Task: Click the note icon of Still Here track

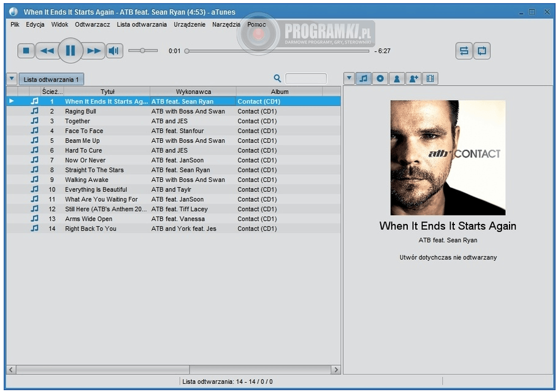Action: pyautogui.click(x=34, y=209)
